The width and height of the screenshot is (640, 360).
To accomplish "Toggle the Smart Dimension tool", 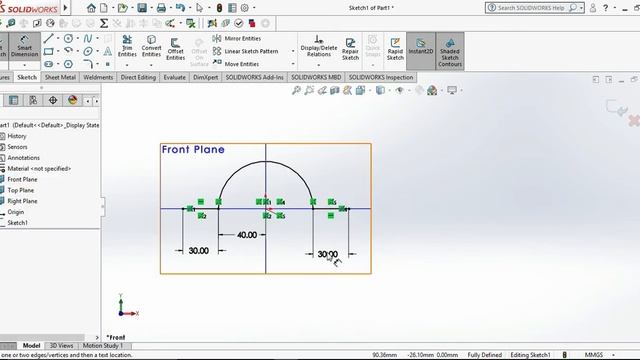I will coord(24,46).
